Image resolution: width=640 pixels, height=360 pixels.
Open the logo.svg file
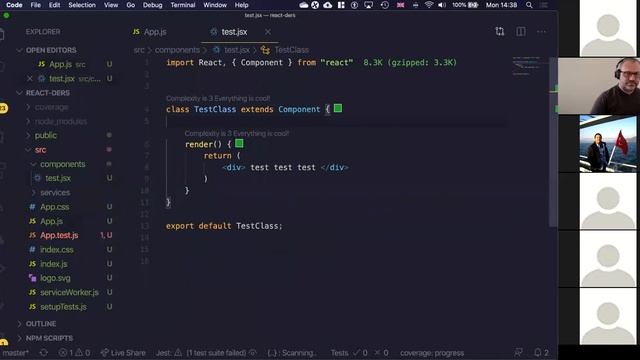coord(55,278)
